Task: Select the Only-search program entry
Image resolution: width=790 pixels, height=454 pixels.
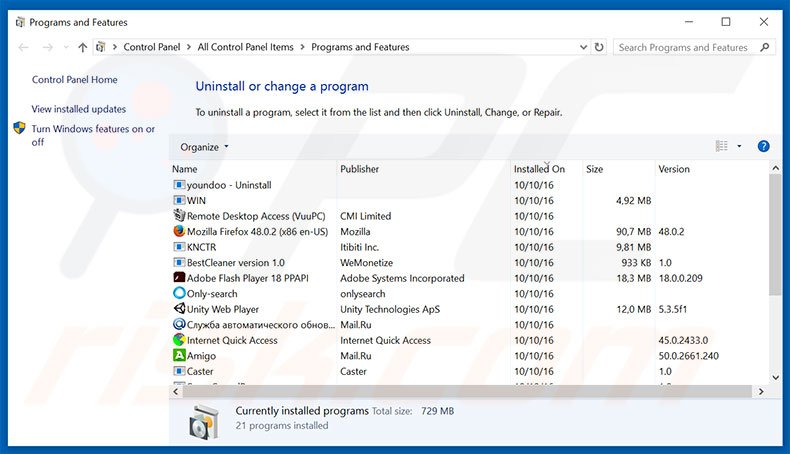Action: (x=212, y=294)
